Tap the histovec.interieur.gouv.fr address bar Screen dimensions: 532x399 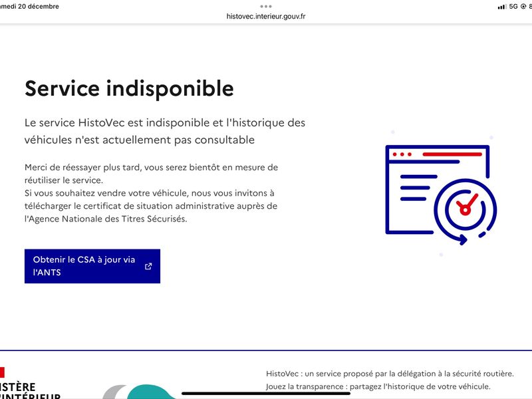point(266,16)
